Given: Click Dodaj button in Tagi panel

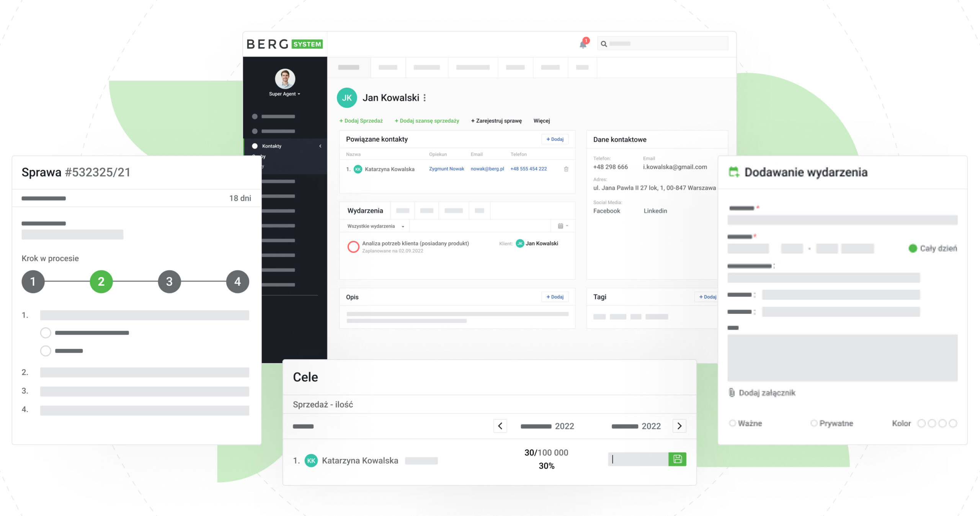Looking at the screenshot, I should (706, 297).
